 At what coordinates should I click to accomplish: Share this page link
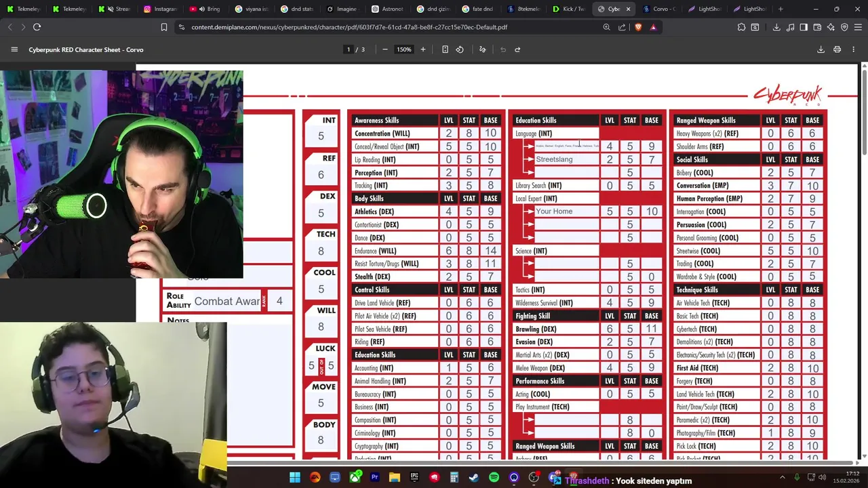click(x=622, y=27)
